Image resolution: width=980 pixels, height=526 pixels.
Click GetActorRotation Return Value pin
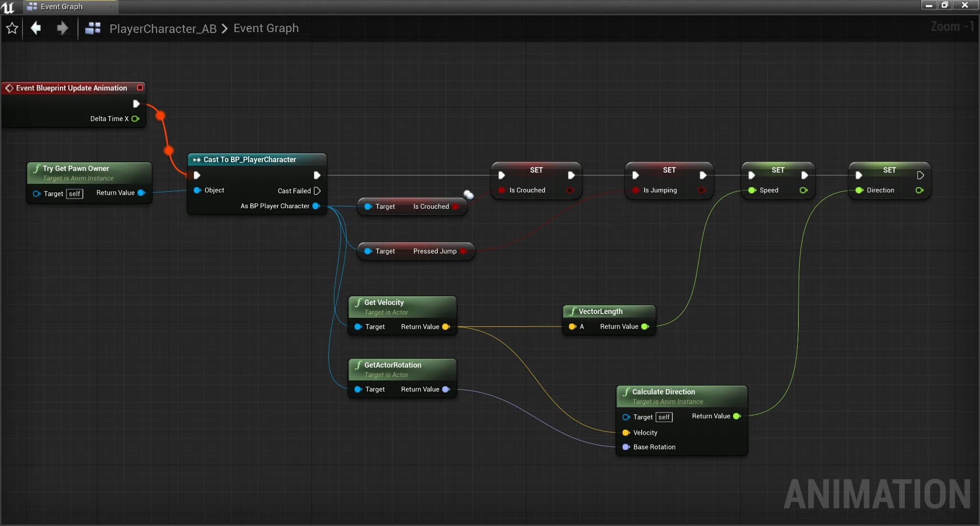pos(446,389)
